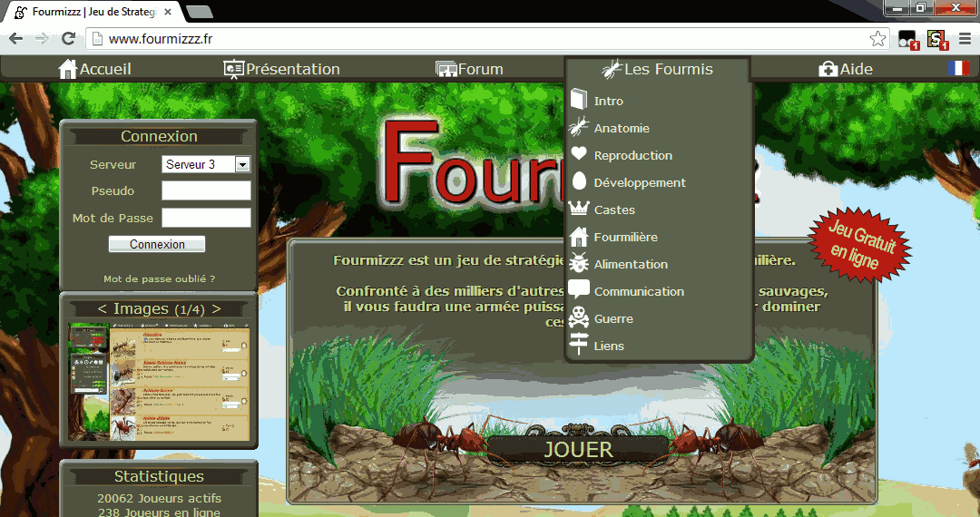980x517 pixels.
Task: Click the egg icon next to Développement
Action: click(579, 181)
